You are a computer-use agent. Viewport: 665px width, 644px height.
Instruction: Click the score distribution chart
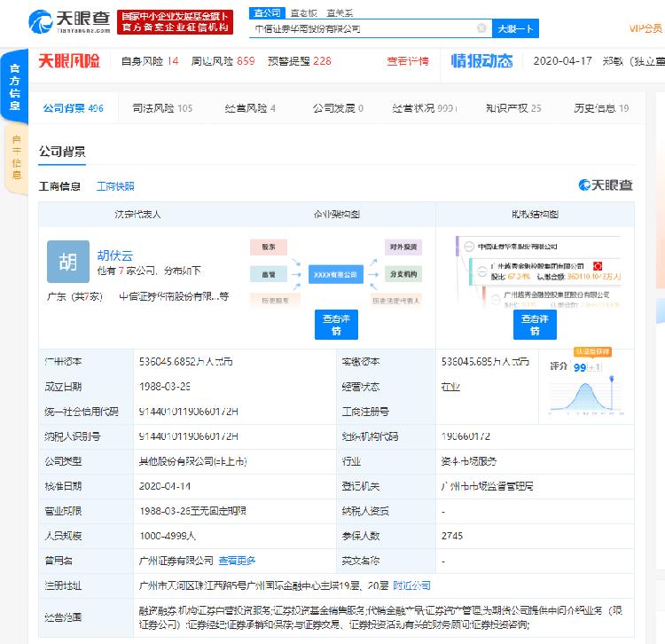coord(587,396)
